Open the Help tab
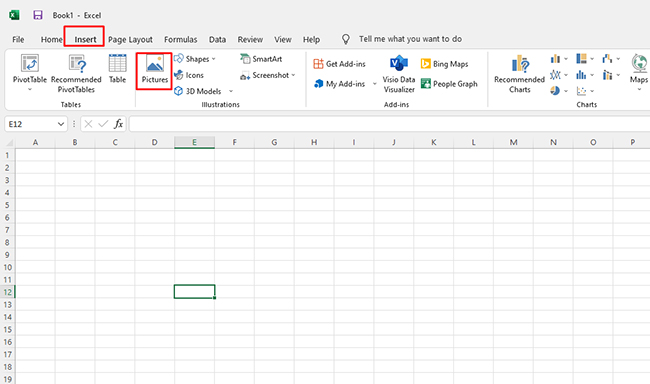 click(311, 39)
